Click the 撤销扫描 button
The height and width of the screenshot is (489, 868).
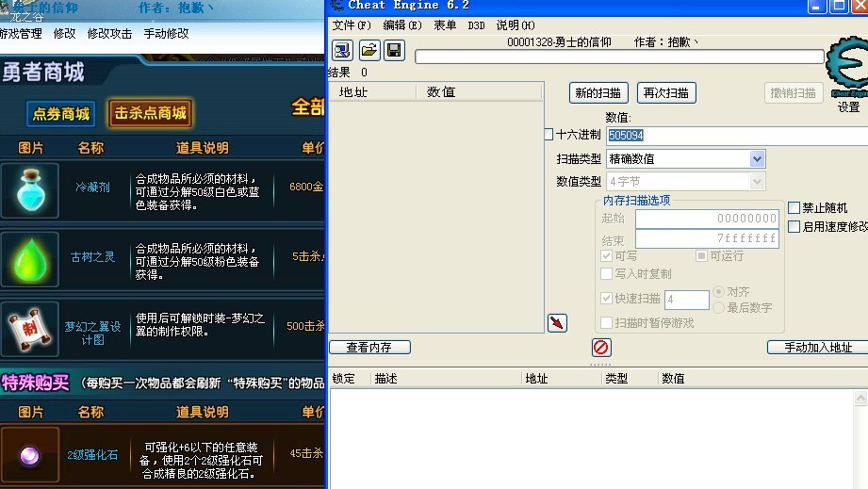[x=794, y=93]
